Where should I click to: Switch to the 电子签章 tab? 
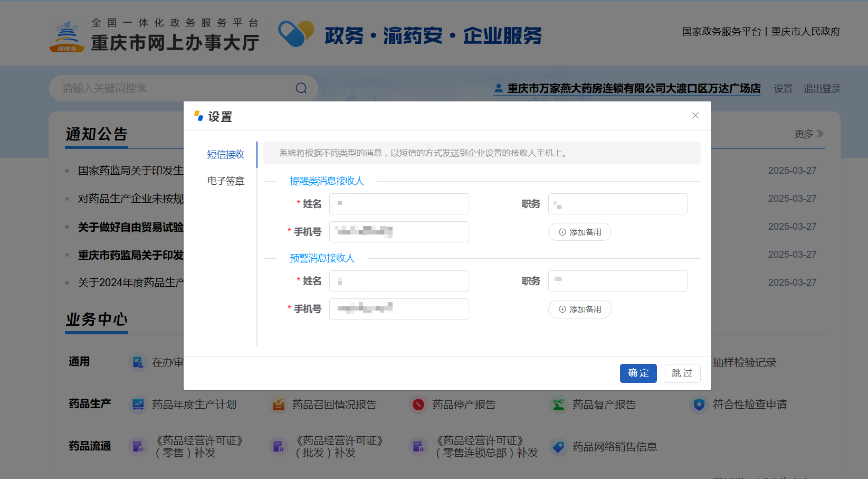click(225, 181)
